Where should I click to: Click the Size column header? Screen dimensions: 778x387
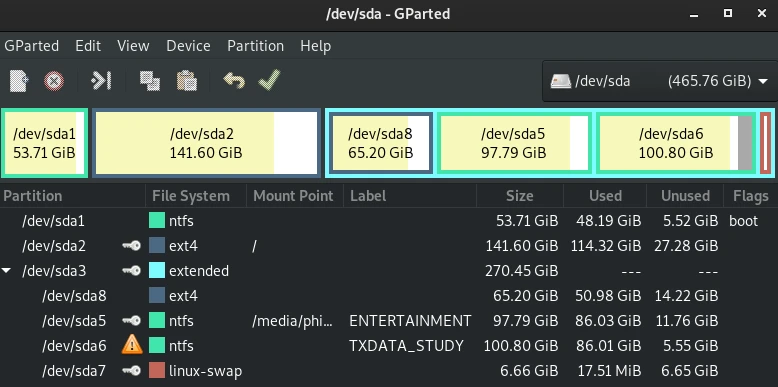[520, 196]
